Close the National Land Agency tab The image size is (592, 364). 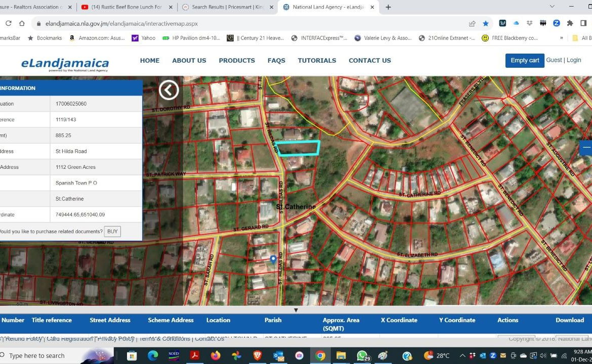(x=372, y=7)
